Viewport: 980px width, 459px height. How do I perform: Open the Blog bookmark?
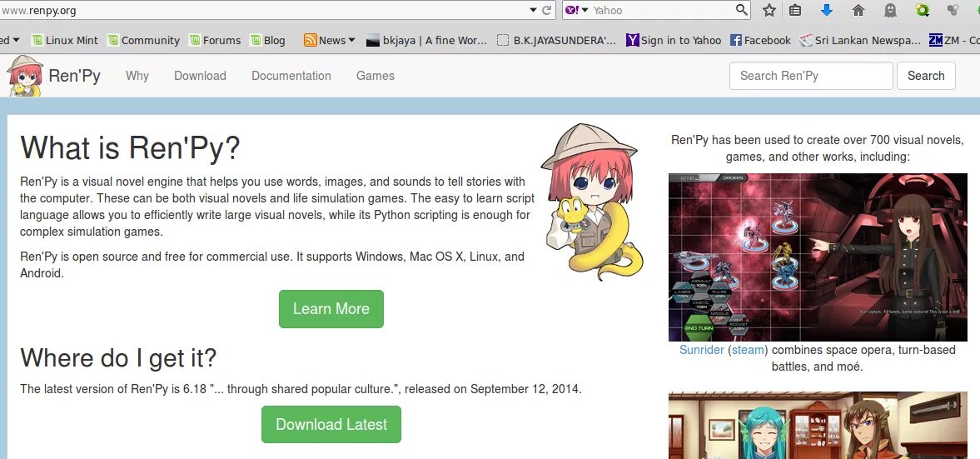click(267, 40)
